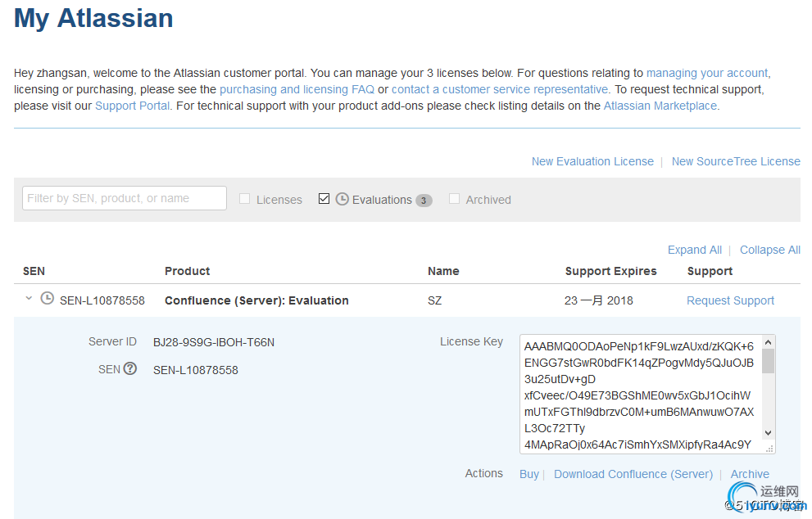Click New SourceTree License
This screenshot has height=519, width=812.
pyautogui.click(x=736, y=161)
